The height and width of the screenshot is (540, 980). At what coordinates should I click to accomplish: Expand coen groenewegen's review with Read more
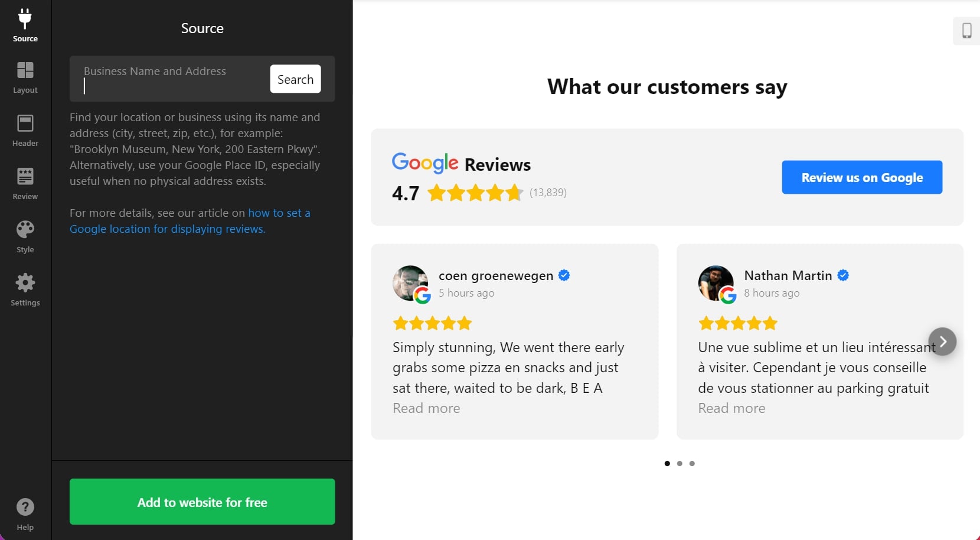coord(426,408)
